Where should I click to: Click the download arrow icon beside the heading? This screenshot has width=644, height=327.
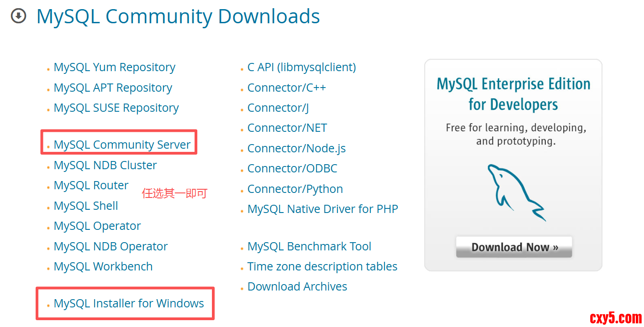18,16
